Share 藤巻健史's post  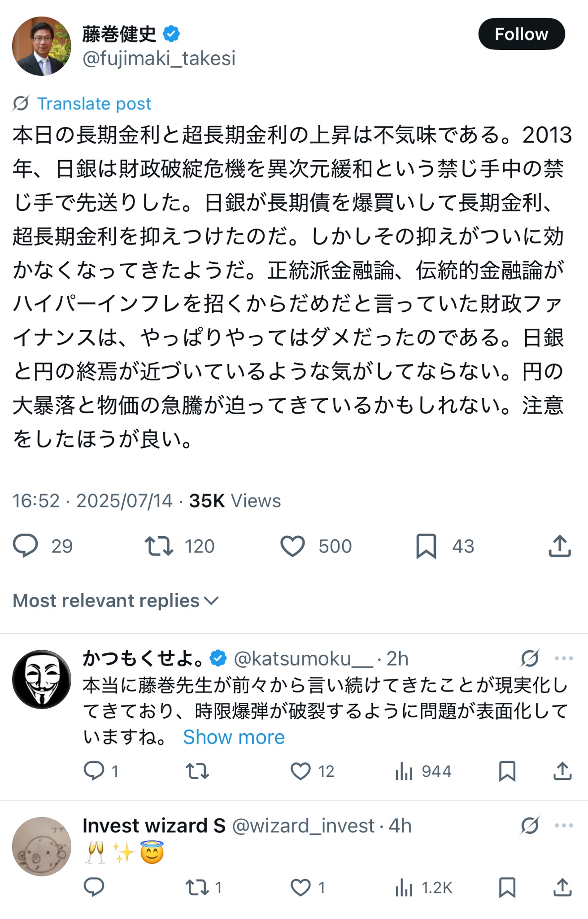(558, 546)
